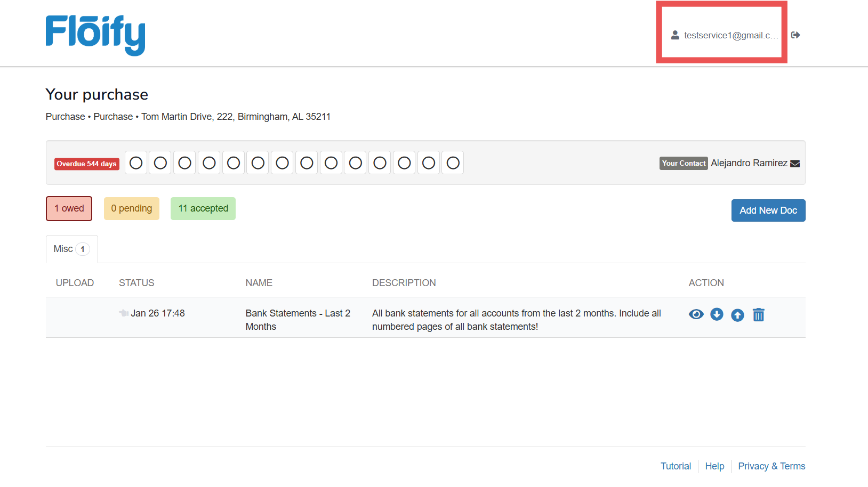The width and height of the screenshot is (868, 487).
Task: Select the Misc tab
Action: tap(71, 249)
